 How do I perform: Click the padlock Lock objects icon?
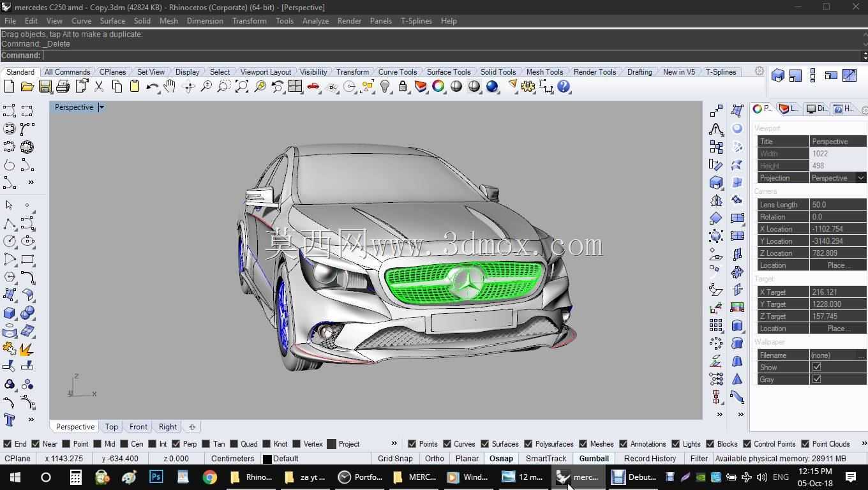(x=403, y=86)
